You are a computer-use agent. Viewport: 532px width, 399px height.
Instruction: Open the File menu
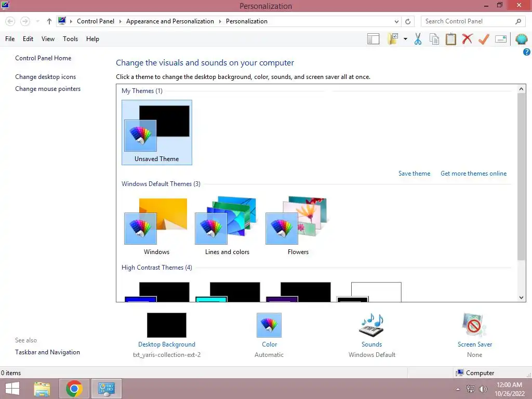pos(10,38)
